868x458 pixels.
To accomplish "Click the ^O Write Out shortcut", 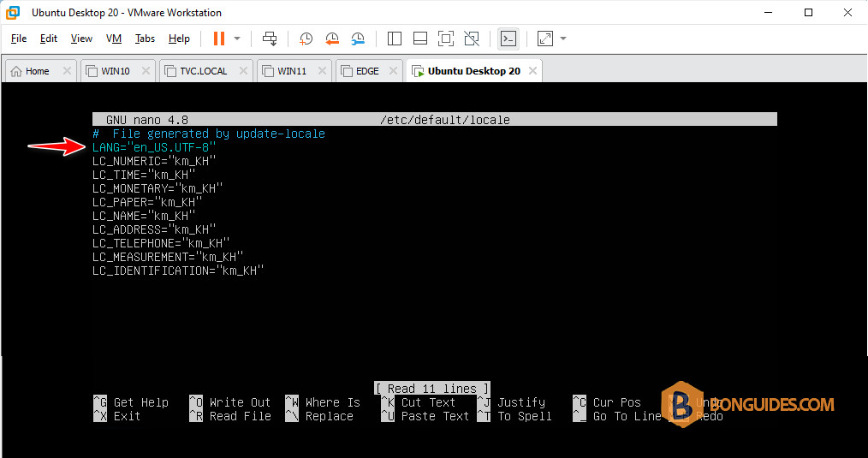I will [x=230, y=402].
